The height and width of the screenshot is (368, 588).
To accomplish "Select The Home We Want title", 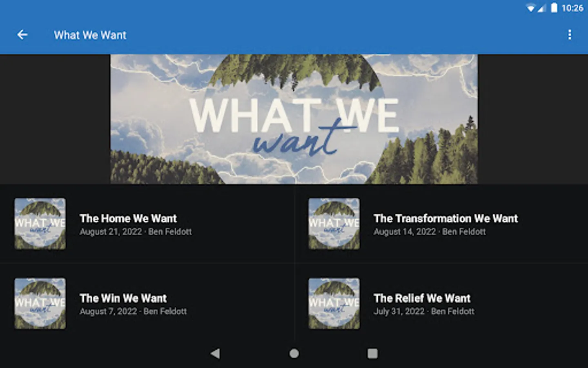I will 128,218.
